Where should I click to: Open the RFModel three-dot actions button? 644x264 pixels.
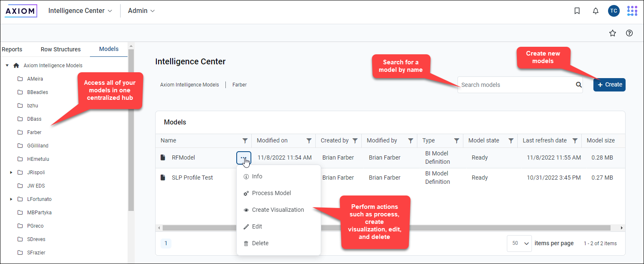pos(243,158)
